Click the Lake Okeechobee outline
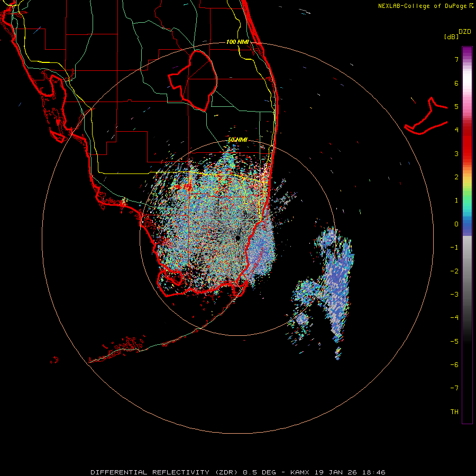The image size is (476, 476). coord(193,80)
